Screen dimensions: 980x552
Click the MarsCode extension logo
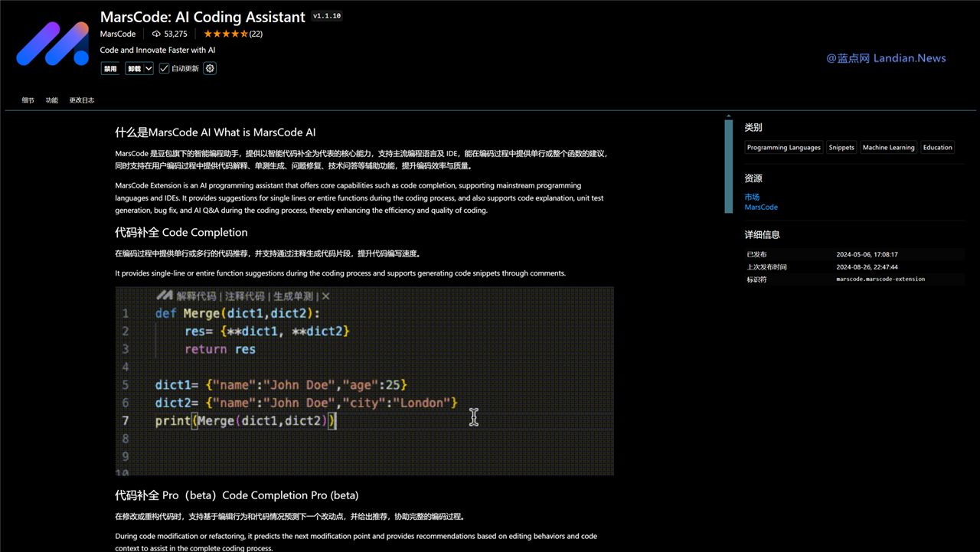pos(52,43)
